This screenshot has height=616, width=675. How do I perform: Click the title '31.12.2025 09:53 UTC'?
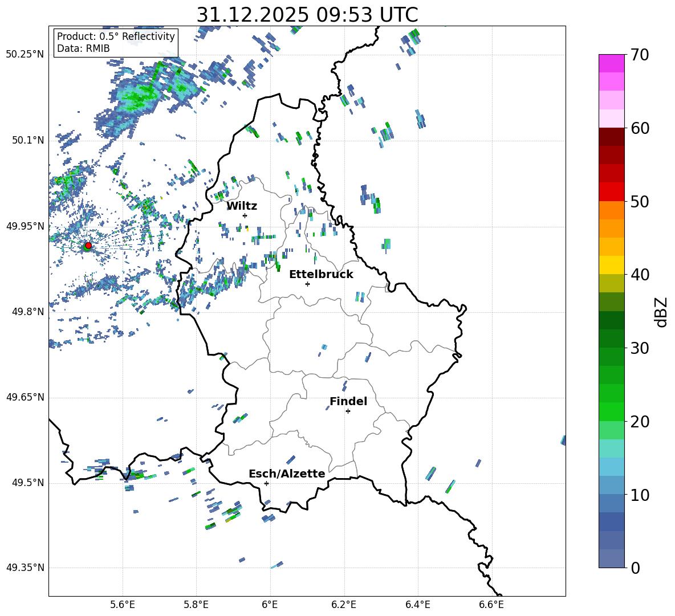click(307, 15)
